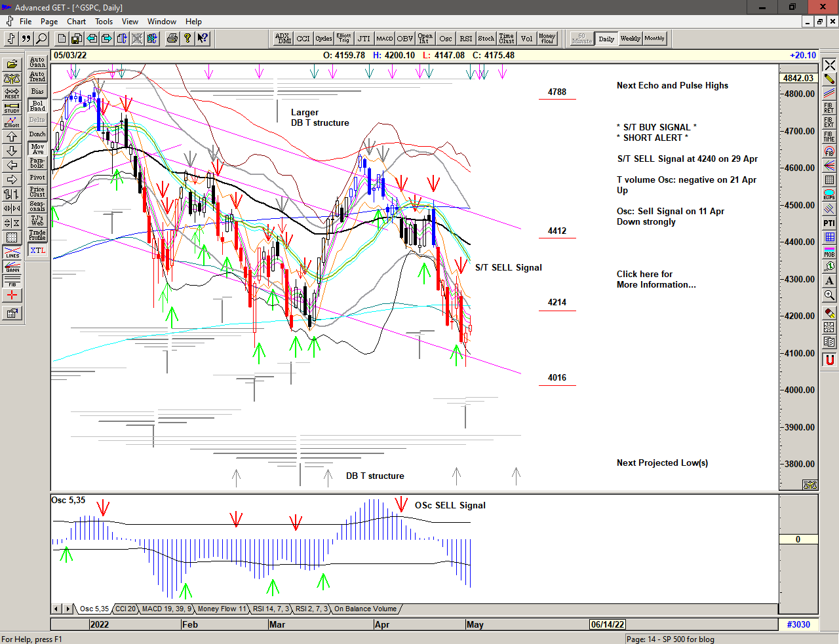Viewport: 839px width, 644px height.
Task: Click the MACD indicator toolbar button
Action: coord(385,39)
